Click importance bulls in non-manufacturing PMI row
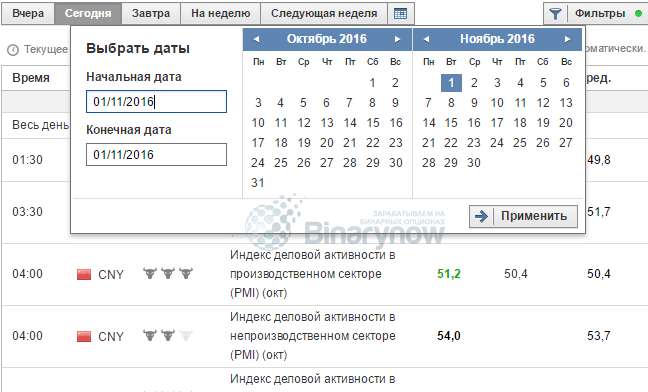This screenshot has width=648, height=392. coord(168,335)
